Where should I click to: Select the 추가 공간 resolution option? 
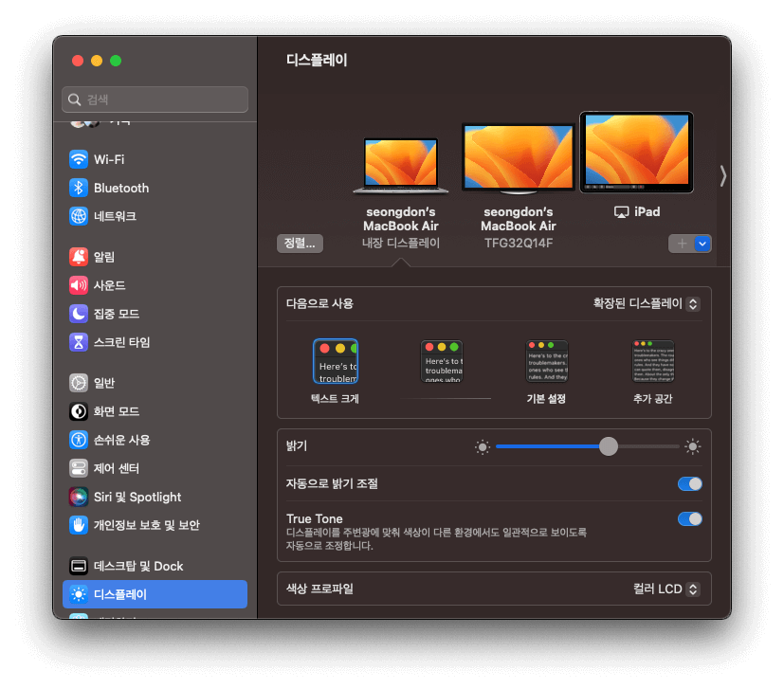click(x=653, y=361)
